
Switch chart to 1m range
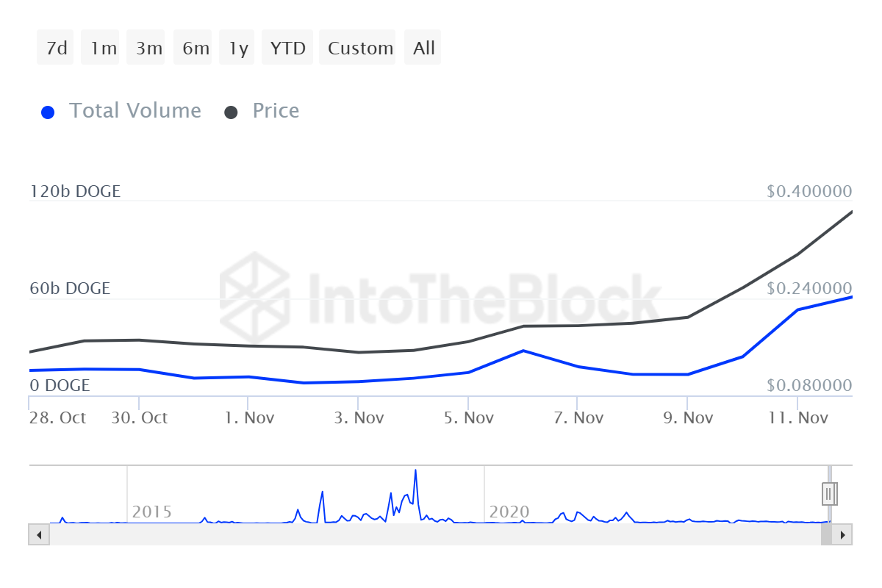click(x=103, y=49)
